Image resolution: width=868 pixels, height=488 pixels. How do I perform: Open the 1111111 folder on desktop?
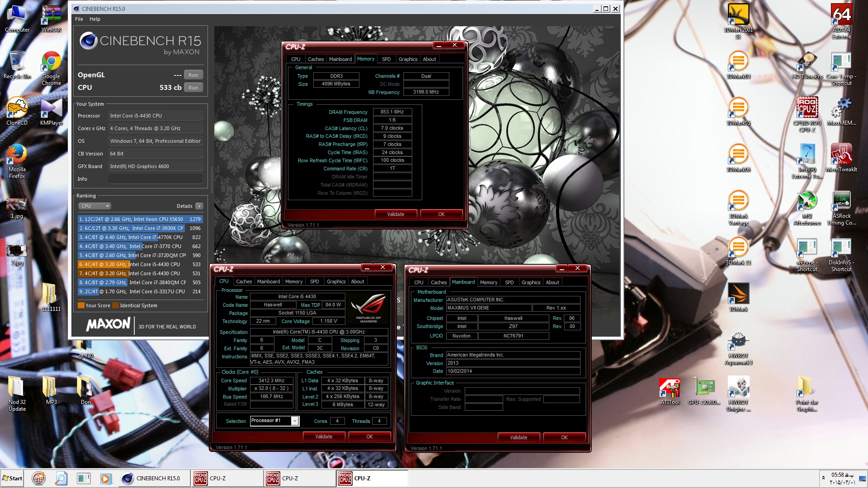[51, 297]
